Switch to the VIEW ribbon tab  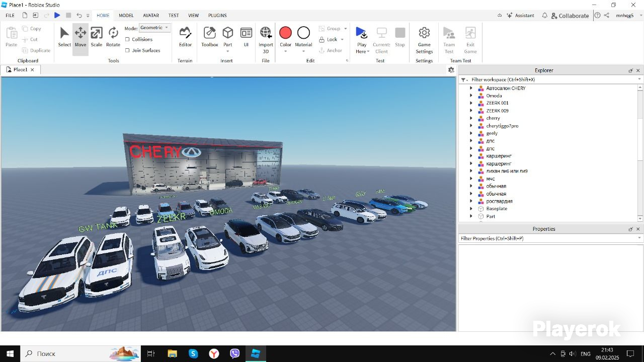(193, 16)
